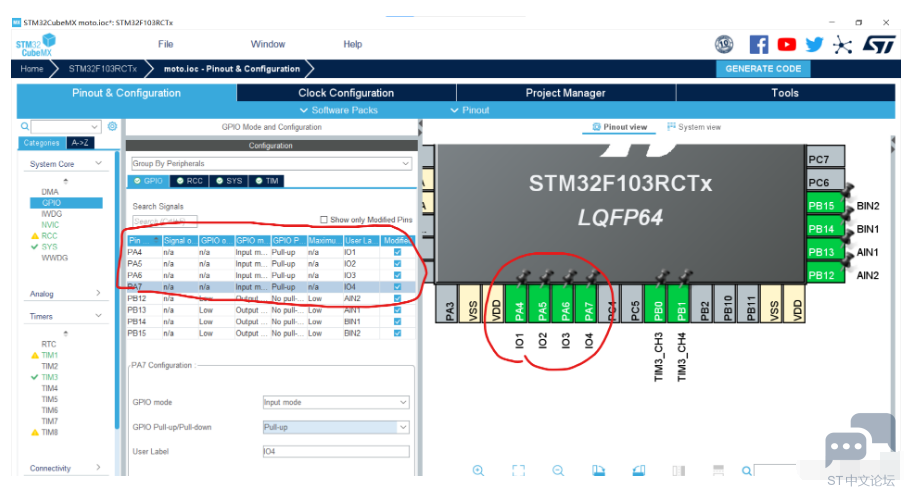Open the ST Twitter icon
Screen dimensions: 904x496
[814, 44]
